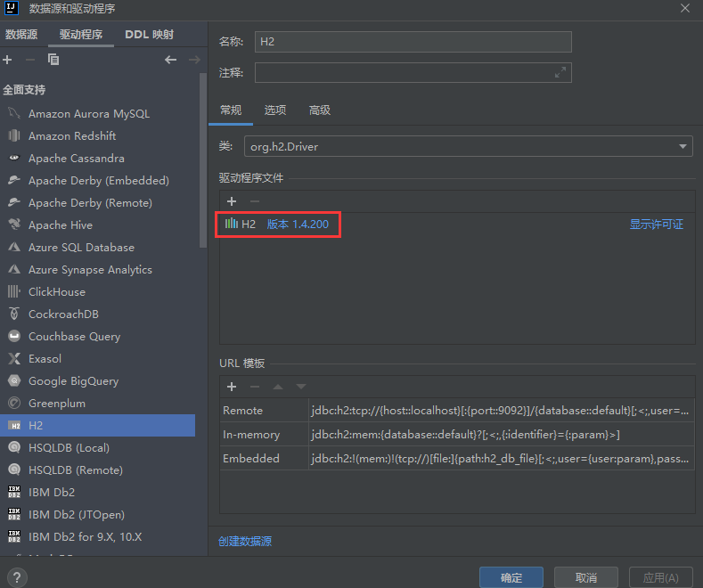Click the 注释 comment input field

413,72
